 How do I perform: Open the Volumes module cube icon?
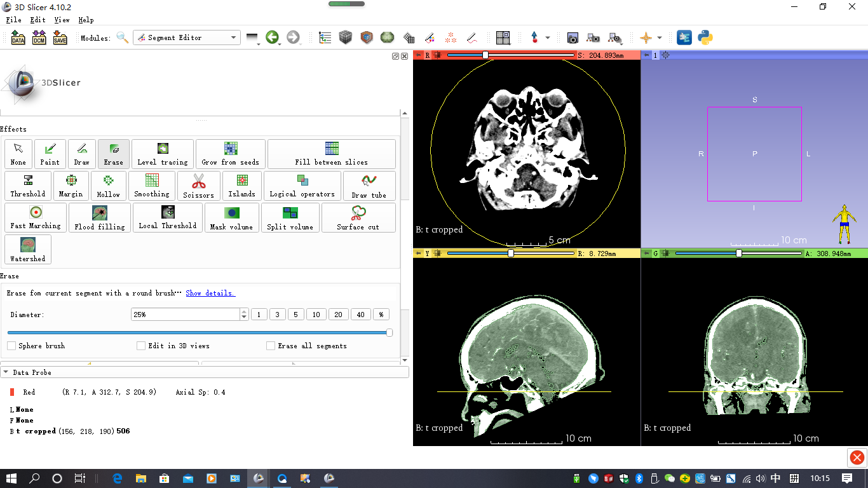(x=345, y=38)
